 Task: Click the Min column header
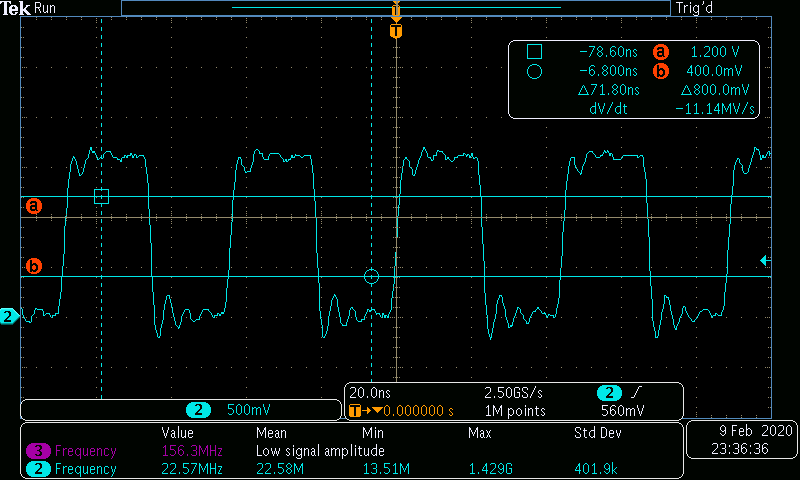373,433
